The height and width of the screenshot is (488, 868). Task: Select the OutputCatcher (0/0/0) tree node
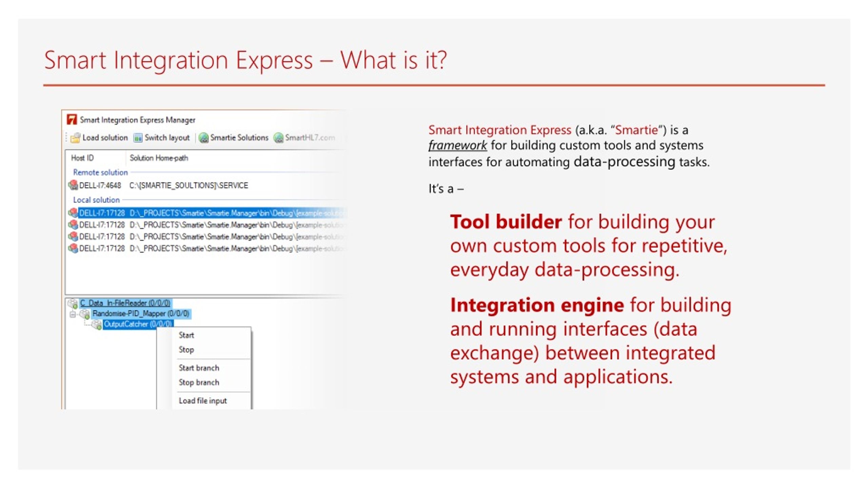(138, 324)
